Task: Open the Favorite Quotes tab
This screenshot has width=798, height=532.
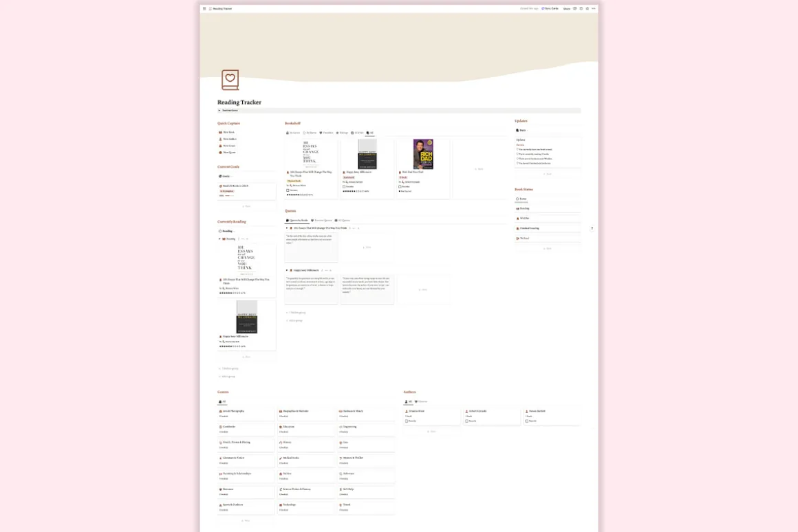Action: [322, 220]
